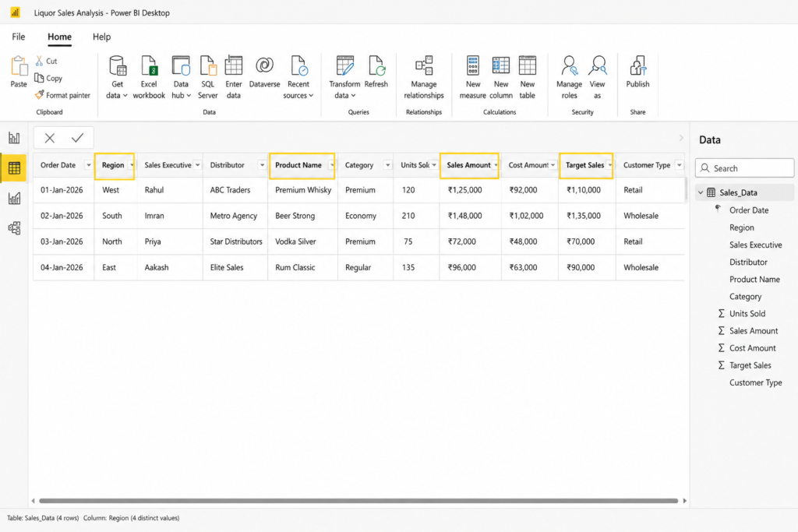
Task: Open Order Date column filter dropdown
Action: pyautogui.click(x=89, y=165)
